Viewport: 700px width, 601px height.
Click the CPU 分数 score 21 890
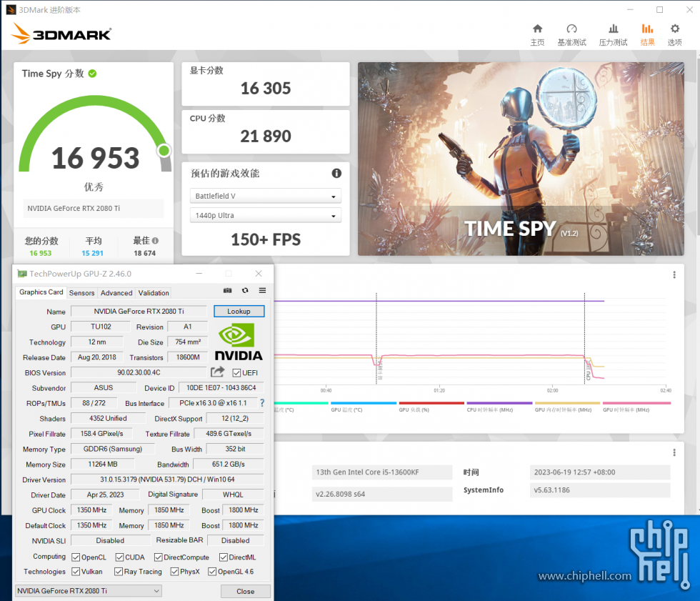[x=266, y=136]
